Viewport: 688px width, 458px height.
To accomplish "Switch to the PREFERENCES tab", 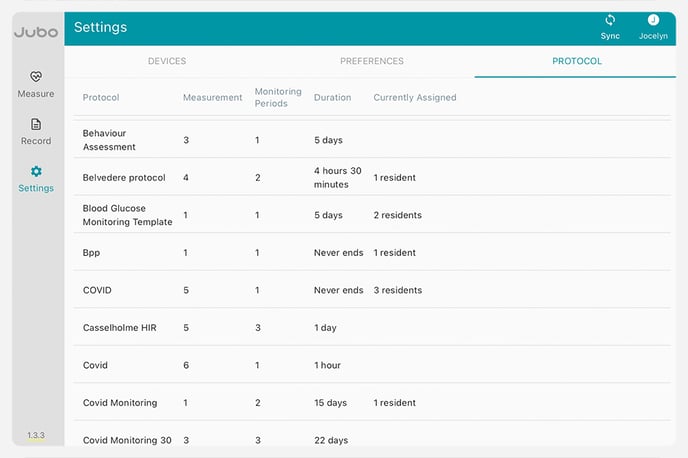I will point(372,61).
